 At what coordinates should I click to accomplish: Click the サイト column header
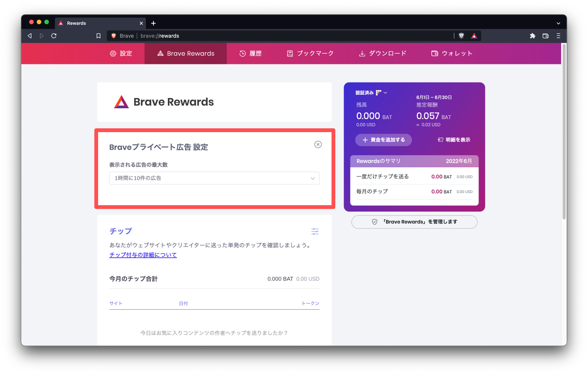pyautogui.click(x=116, y=303)
